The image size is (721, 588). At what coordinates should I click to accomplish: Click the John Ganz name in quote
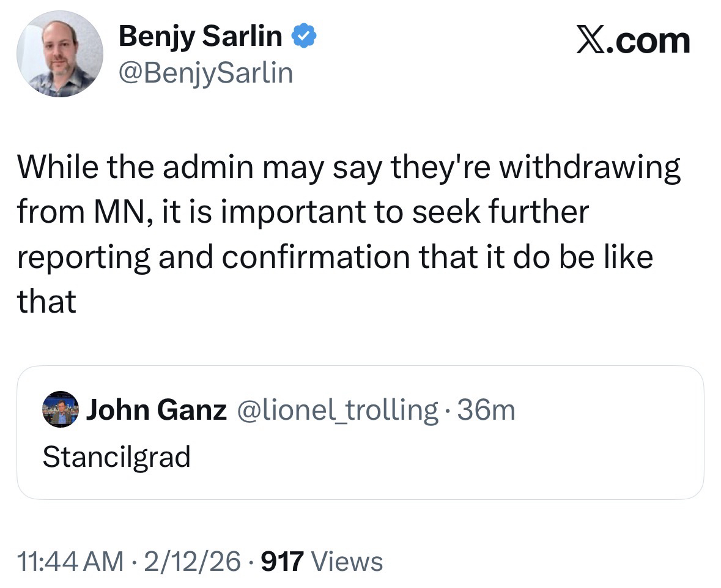coord(156,409)
